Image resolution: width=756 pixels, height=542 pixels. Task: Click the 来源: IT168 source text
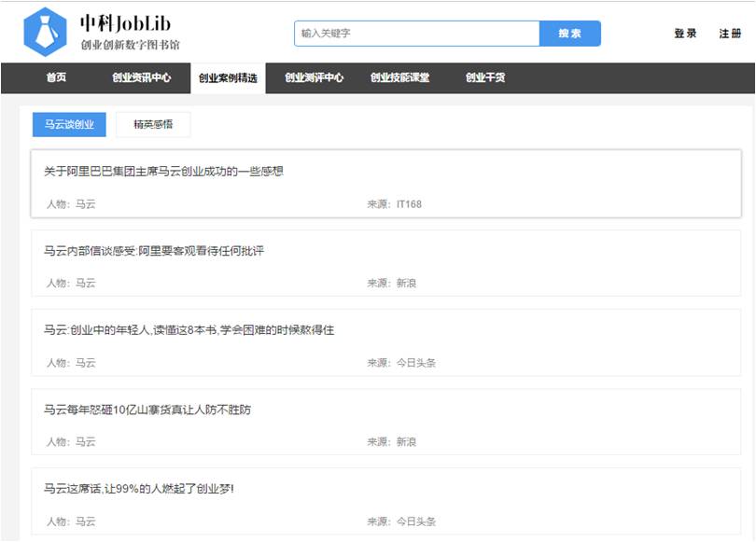click(x=395, y=204)
